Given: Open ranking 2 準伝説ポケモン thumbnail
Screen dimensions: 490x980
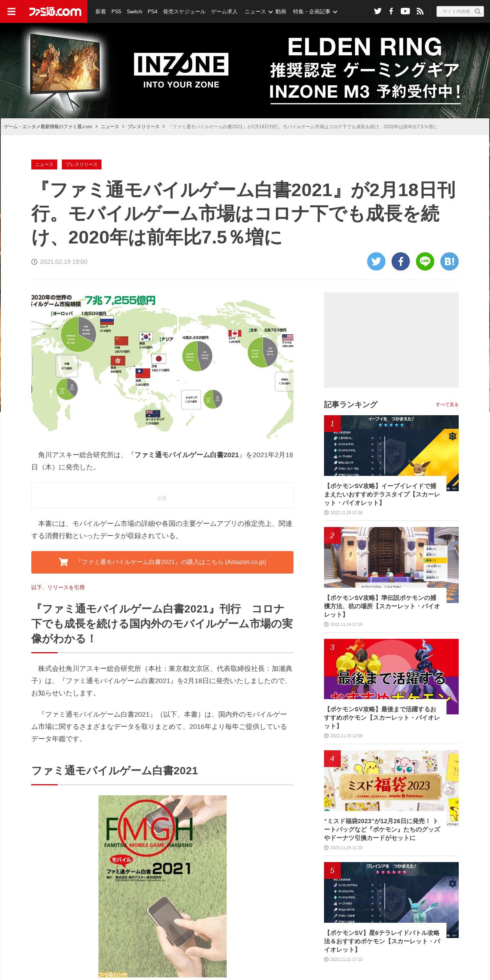Looking at the screenshot, I should click(391, 557).
